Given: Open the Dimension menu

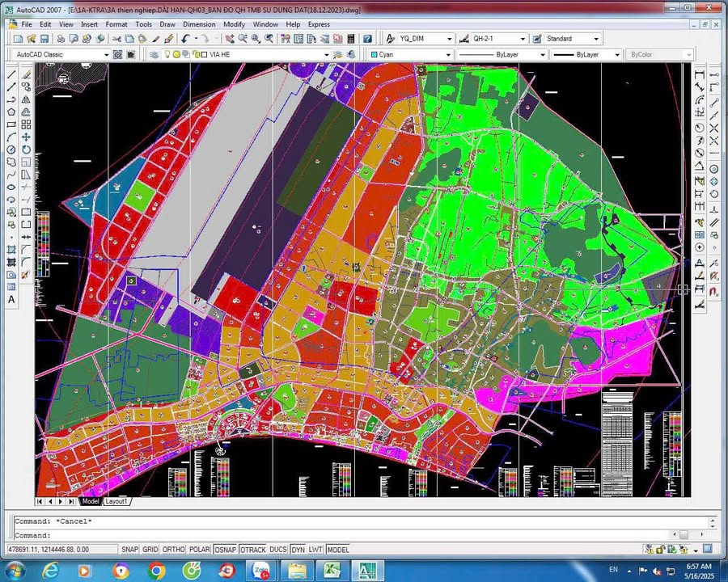Looking at the screenshot, I should click(x=199, y=24).
